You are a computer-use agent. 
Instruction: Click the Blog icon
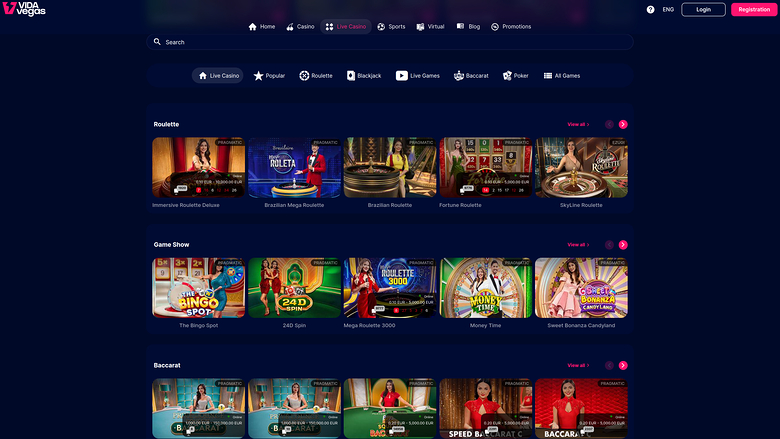[x=461, y=26]
